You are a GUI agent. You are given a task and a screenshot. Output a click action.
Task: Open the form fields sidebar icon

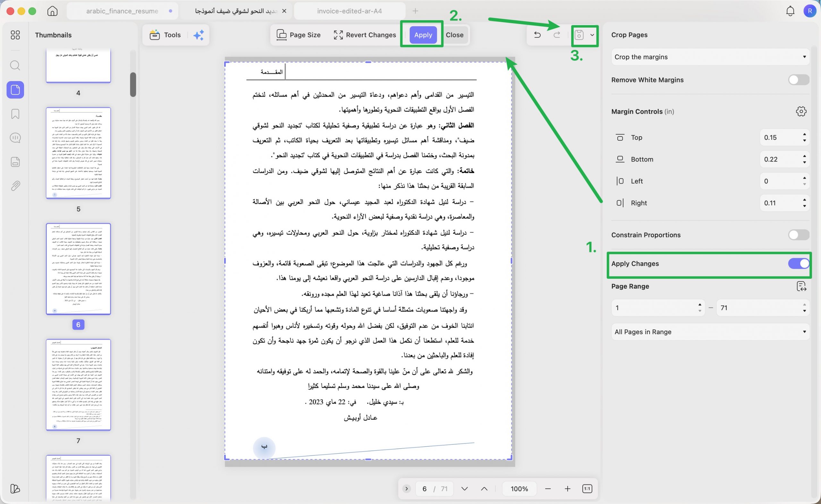click(x=15, y=162)
